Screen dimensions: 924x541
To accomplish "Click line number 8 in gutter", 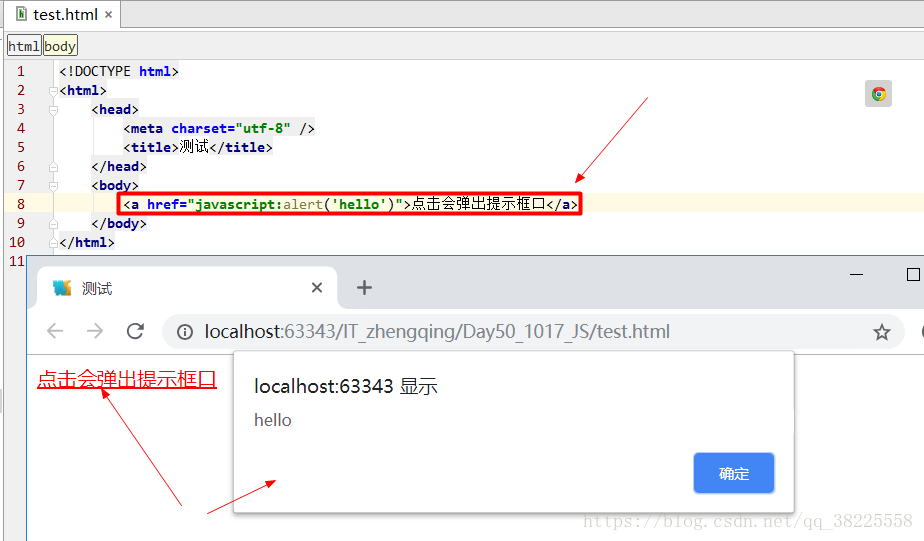I will coord(21,204).
